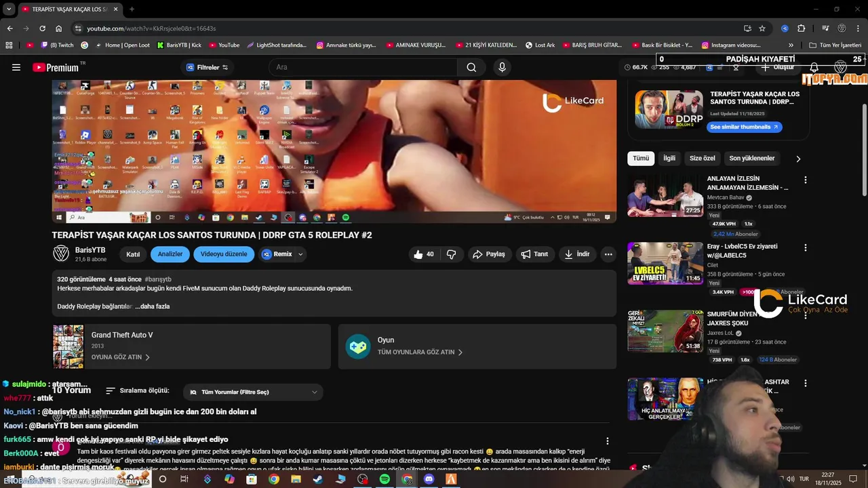Select the İlgili chip
The image size is (868, 488).
(669, 159)
